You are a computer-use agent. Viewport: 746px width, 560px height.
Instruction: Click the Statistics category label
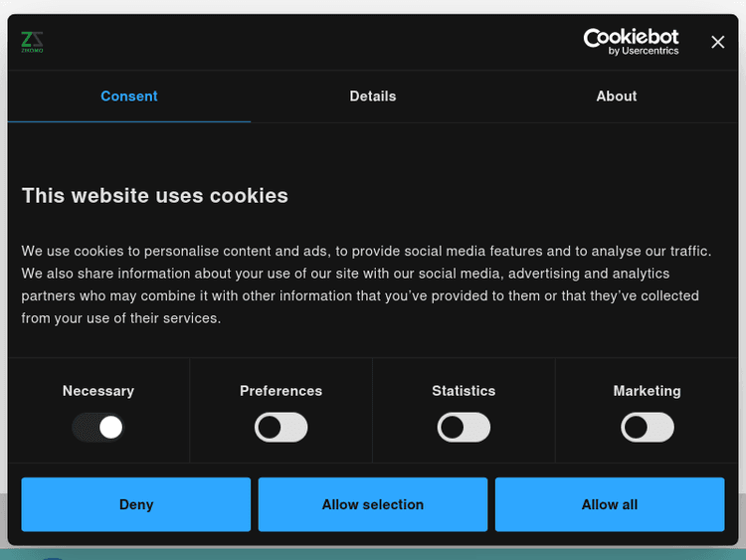point(464,391)
